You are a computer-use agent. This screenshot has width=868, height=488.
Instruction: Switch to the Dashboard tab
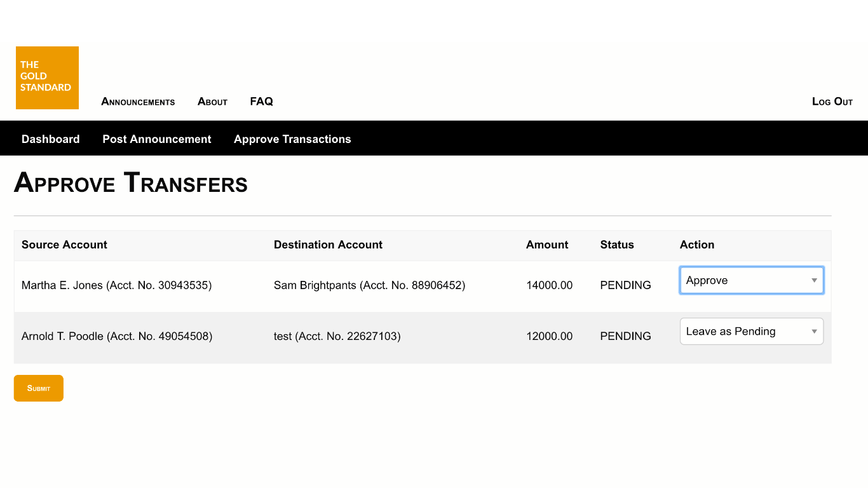(x=51, y=139)
